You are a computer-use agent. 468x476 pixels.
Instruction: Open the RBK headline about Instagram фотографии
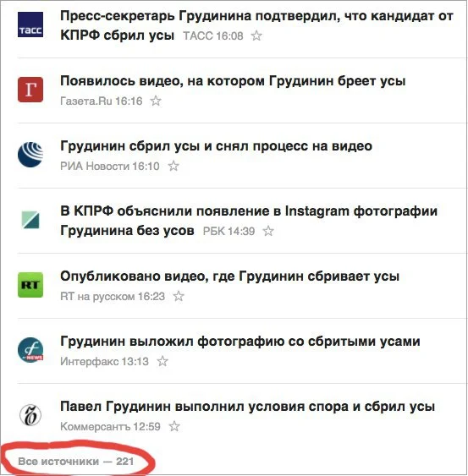tap(249, 221)
